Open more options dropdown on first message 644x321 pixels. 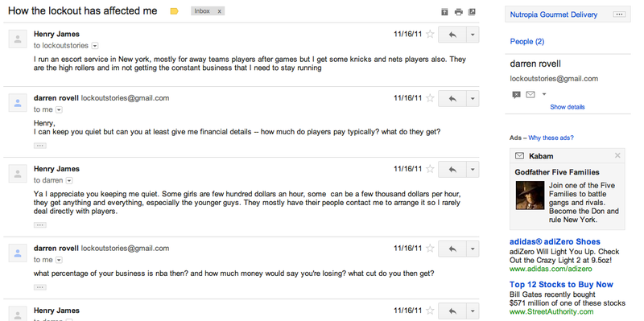[x=473, y=35]
